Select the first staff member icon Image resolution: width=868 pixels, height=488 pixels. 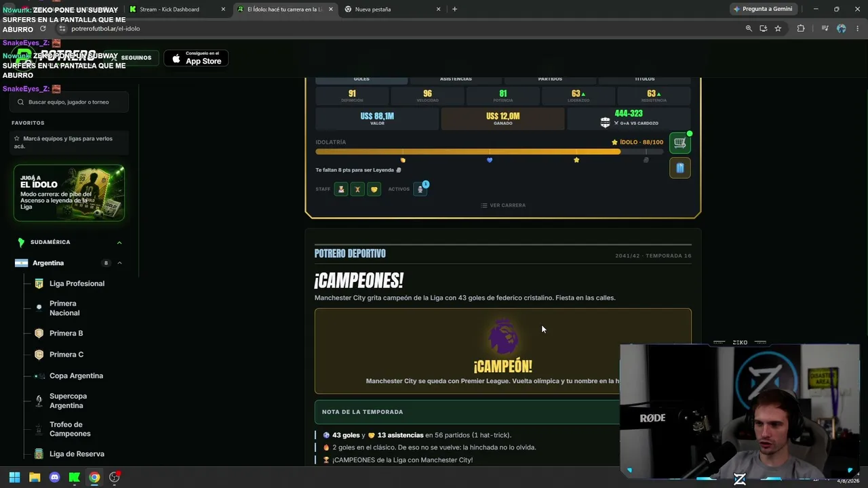(x=341, y=189)
